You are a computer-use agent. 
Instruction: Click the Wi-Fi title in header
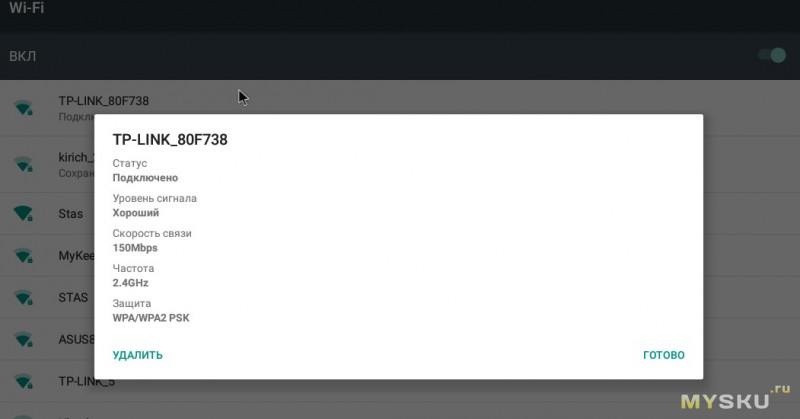(x=27, y=8)
